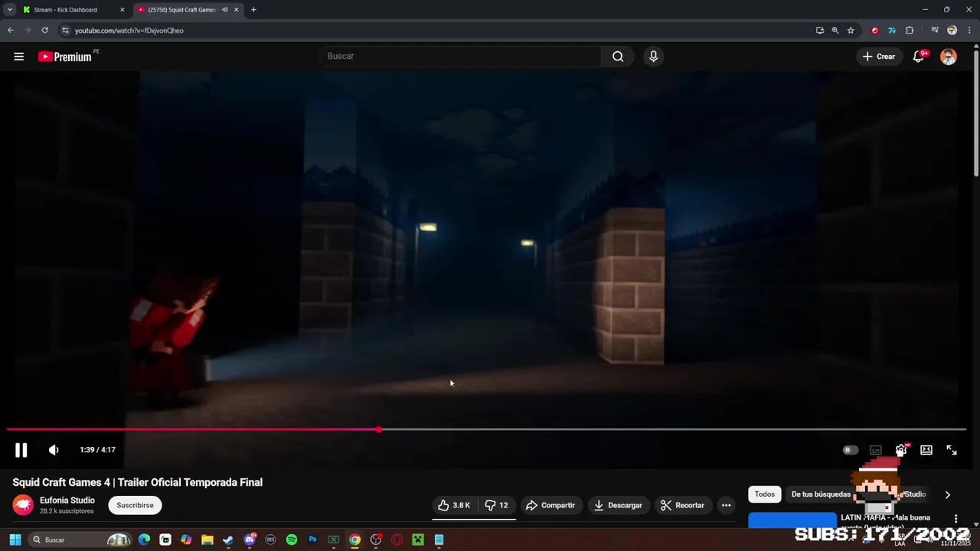Pause the video
Viewport: 980px width, 551px height.
pyautogui.click(x=21, y=450)
